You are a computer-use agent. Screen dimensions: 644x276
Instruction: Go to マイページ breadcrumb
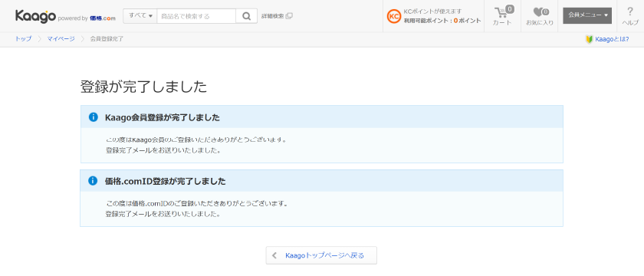tap(61, 39)
